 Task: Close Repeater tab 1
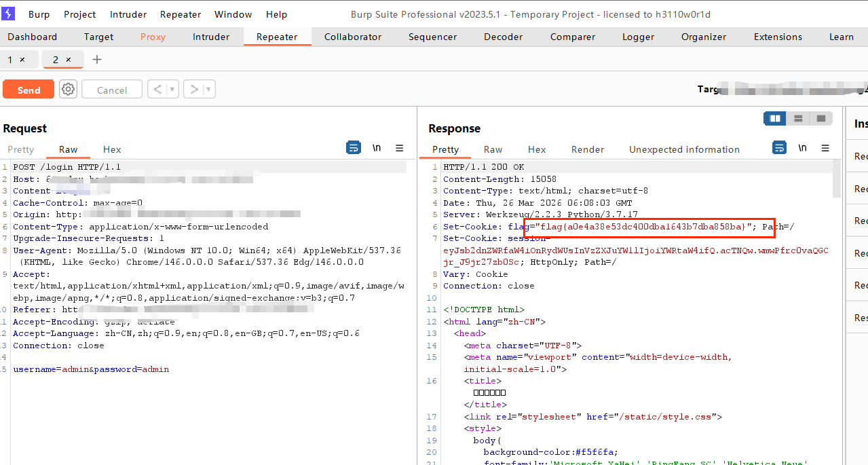pos(22,60)
